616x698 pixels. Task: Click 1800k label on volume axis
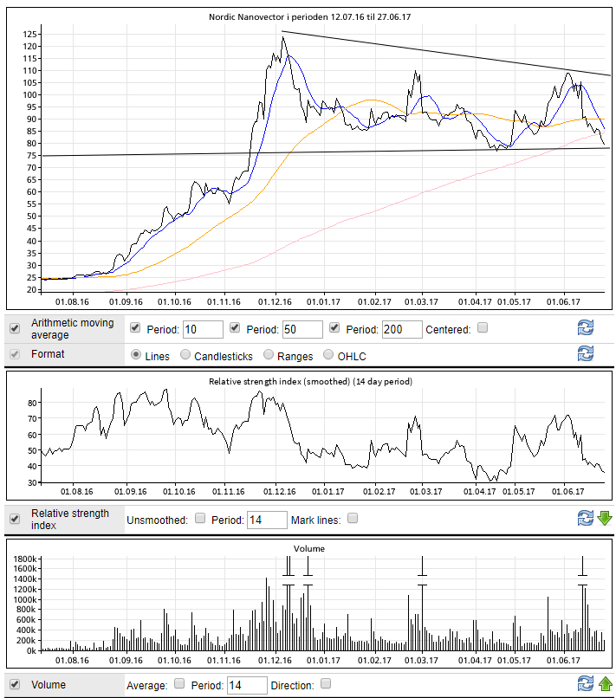click(25, 559)
